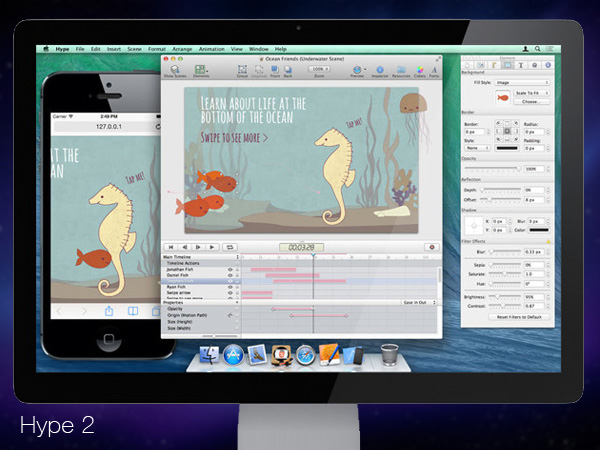Open the Fonts panel icon

434,70
